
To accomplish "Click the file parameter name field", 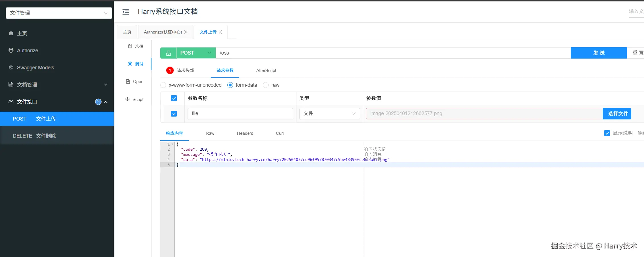I will tap(240, 114).
